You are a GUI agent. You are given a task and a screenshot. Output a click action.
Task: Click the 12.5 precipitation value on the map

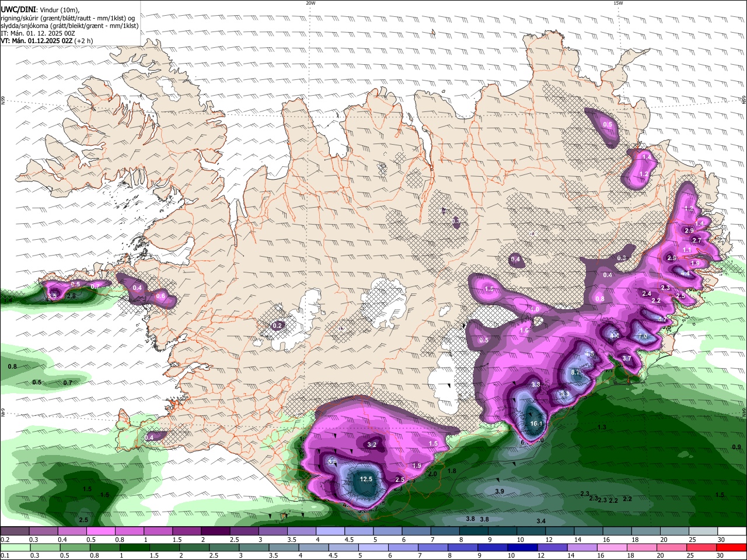366,479
